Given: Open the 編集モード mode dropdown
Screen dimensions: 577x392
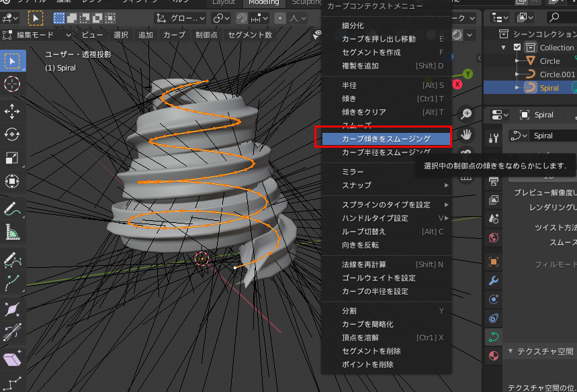Looking at the screenshot, I should tap(37, 35).
